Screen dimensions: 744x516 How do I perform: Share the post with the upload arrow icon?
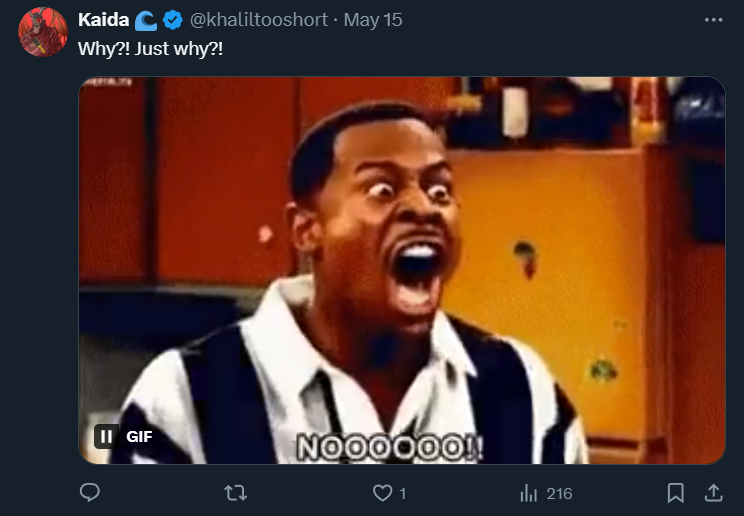713,493
